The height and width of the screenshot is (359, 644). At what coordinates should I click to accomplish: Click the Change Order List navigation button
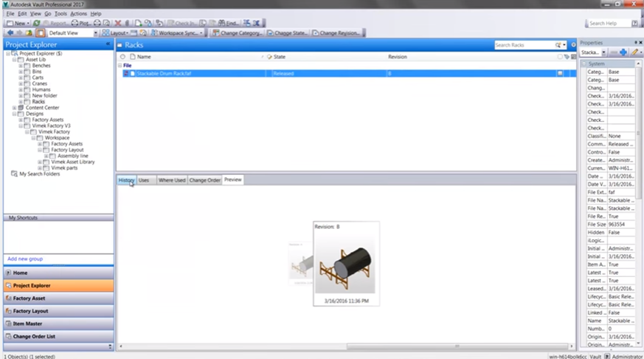59,336
